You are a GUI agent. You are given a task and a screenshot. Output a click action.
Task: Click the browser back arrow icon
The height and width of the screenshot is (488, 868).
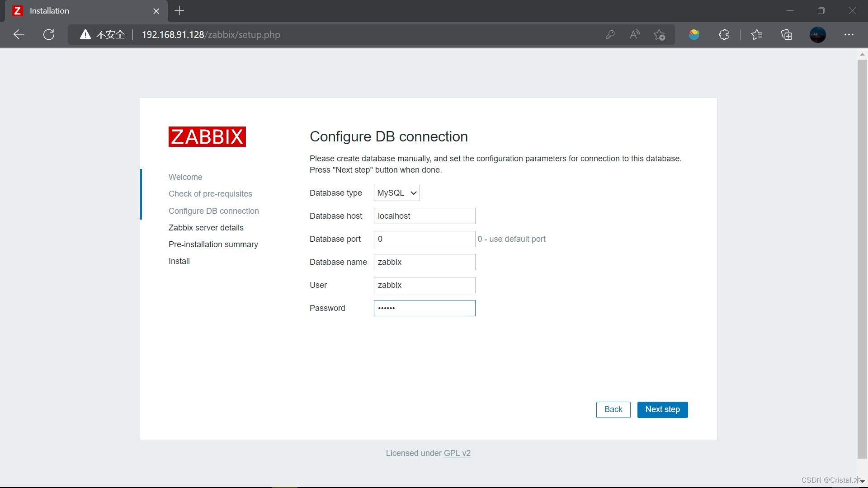(x=19, y=35)
